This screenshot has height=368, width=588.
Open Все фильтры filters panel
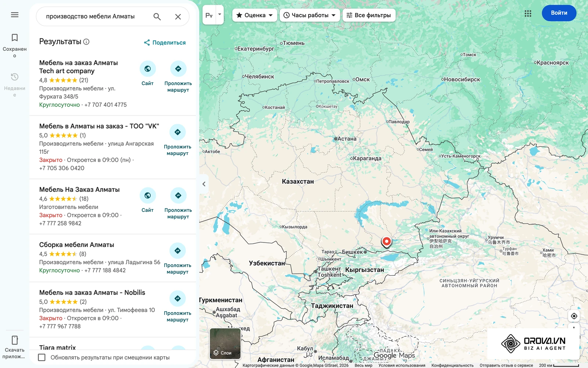coord(369,15)
